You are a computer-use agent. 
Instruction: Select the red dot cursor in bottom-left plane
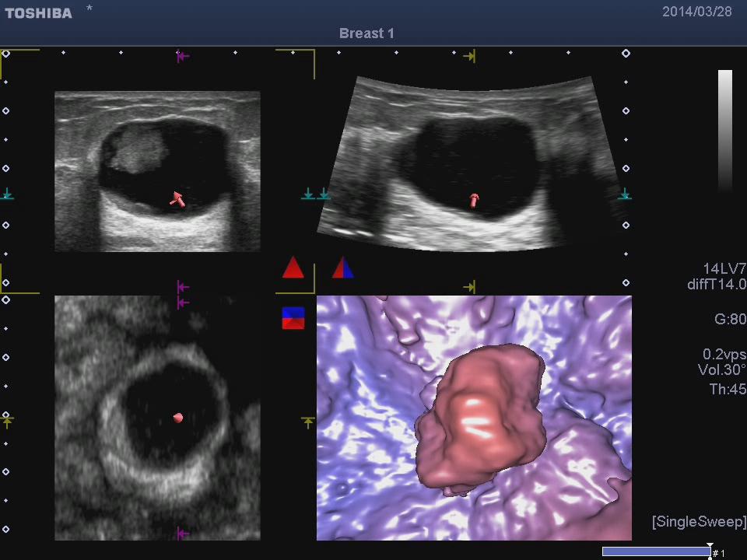178,418
